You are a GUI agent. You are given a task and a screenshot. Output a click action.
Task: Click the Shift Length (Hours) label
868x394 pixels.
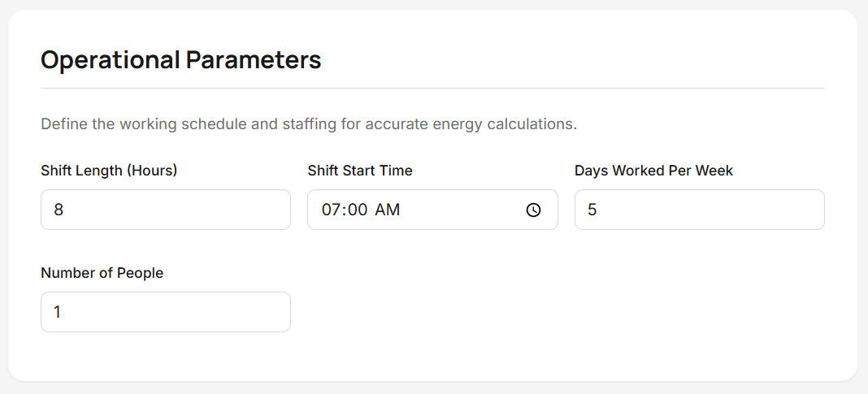click(109, 171)
